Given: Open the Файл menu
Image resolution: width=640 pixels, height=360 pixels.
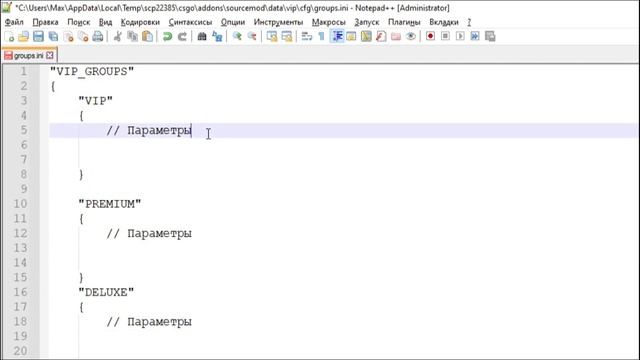Looking at the screenshot, I should (14, 22).
